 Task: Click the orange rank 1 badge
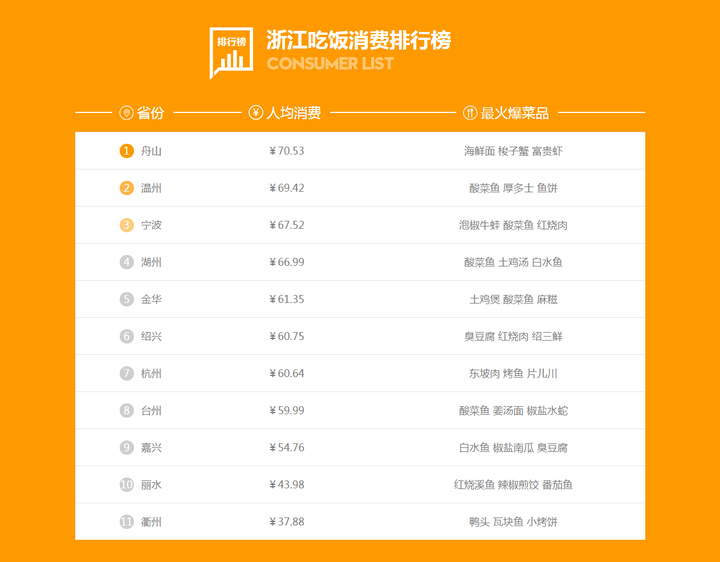pos(126,151)
